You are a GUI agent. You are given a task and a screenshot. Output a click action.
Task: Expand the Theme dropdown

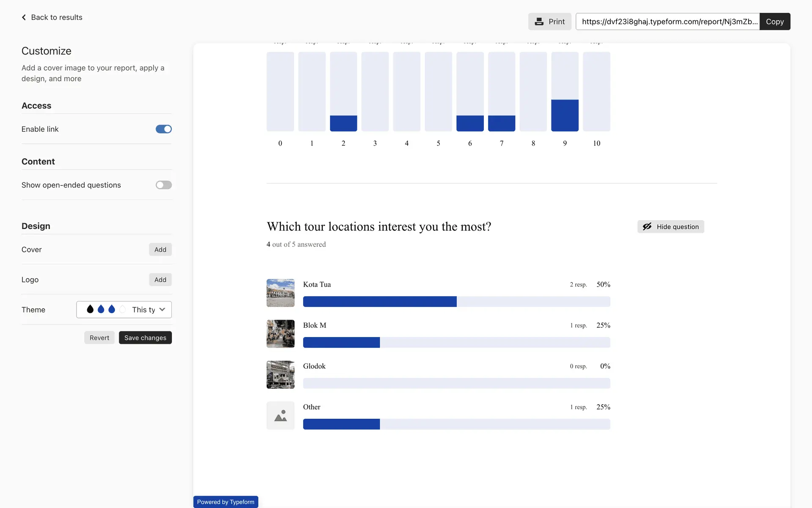pyautogui.click(x=124, y=309)
